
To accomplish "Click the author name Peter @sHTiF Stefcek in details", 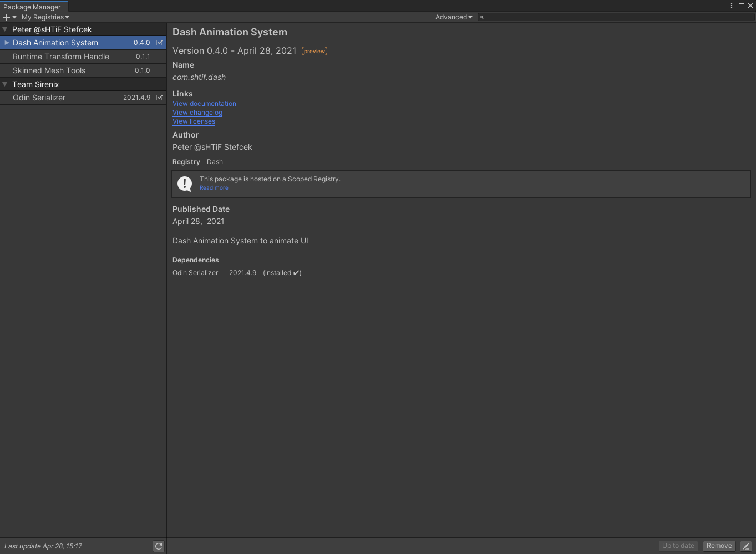I will click(212, 147).
